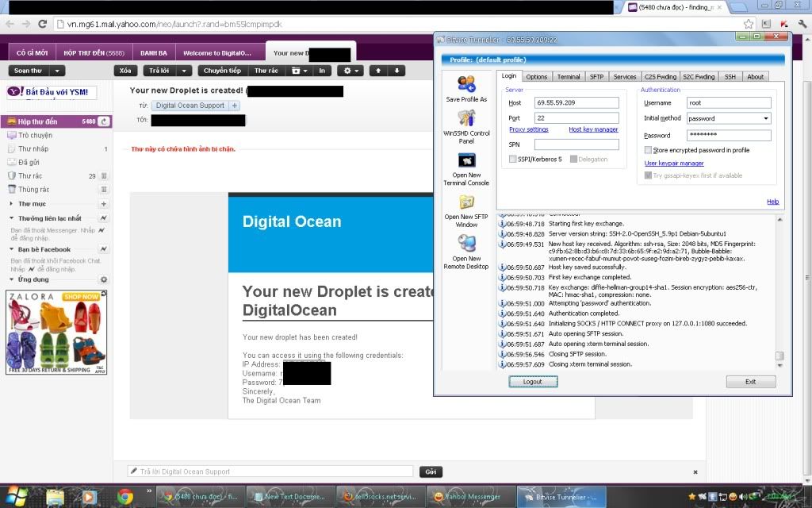Add Digital Ocean Support contact plus icon
Image resolution: width=812 pixels, height=508 pixels.
(234, 106)
